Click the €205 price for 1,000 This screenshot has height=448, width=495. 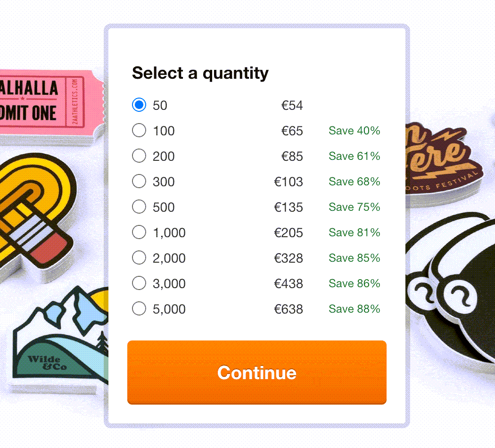[x=289, y=232]
